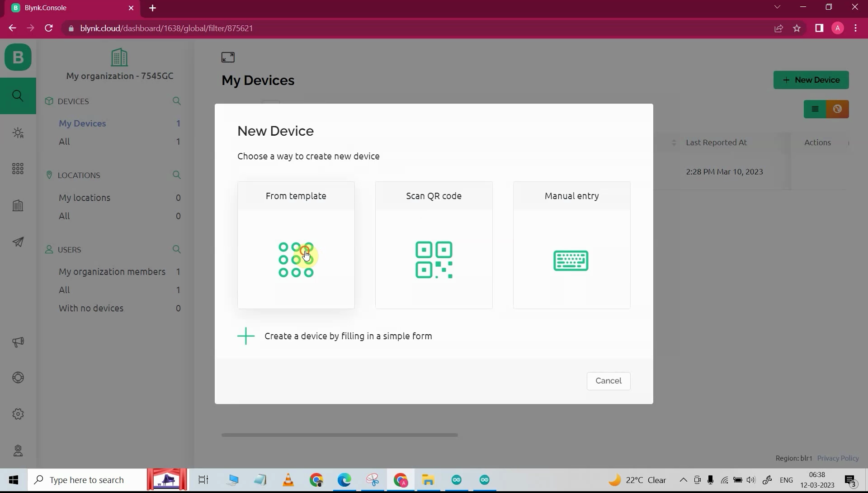Screen dimensions: 868x493
Task: Switch to list view of devices
Action: pyautogui.click(x=815, y=109)
